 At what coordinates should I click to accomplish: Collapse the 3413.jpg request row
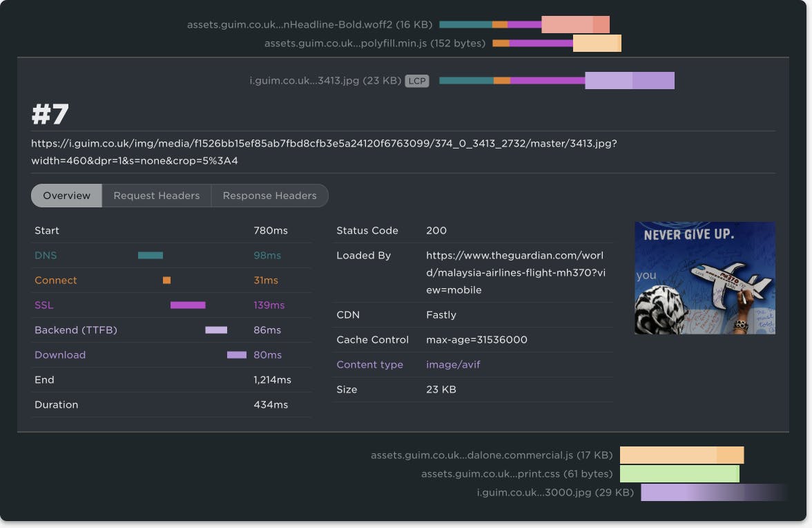[325, 81]
